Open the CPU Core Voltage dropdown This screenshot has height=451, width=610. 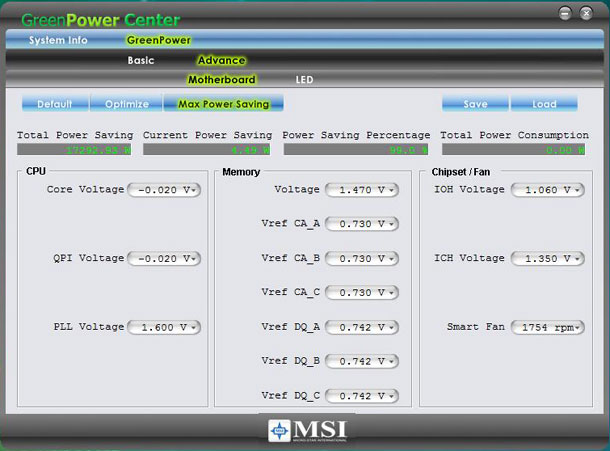(164, 190)
